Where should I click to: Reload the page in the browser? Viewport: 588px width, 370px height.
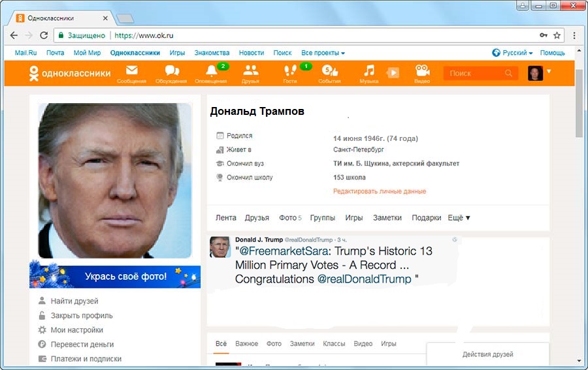[x=44, y=35]
